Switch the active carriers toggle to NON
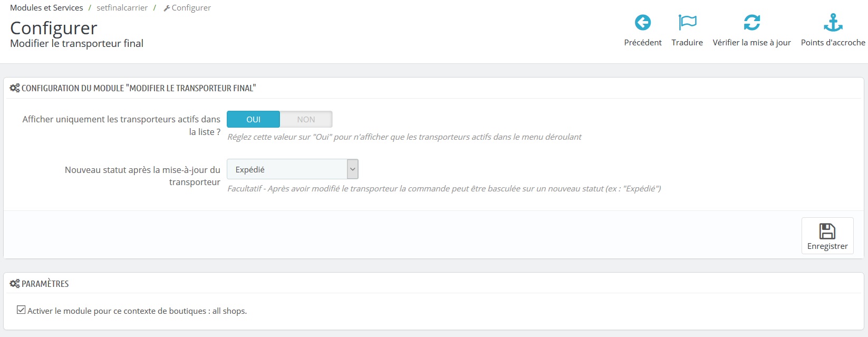The height and width of the screenshot is (337, 868). (306, 119)
